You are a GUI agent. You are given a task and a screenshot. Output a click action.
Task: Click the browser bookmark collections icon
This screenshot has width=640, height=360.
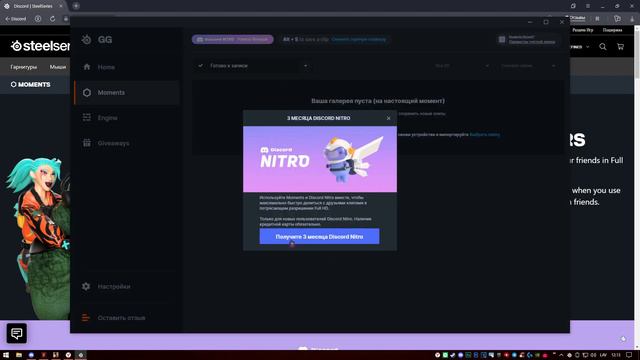coord(617,18)
